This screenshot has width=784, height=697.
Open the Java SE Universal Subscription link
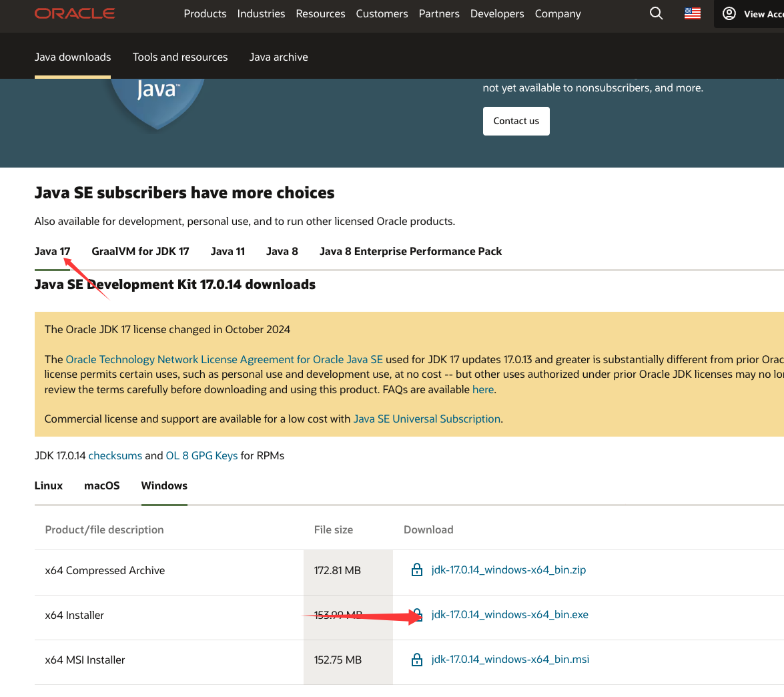[426, 419]
